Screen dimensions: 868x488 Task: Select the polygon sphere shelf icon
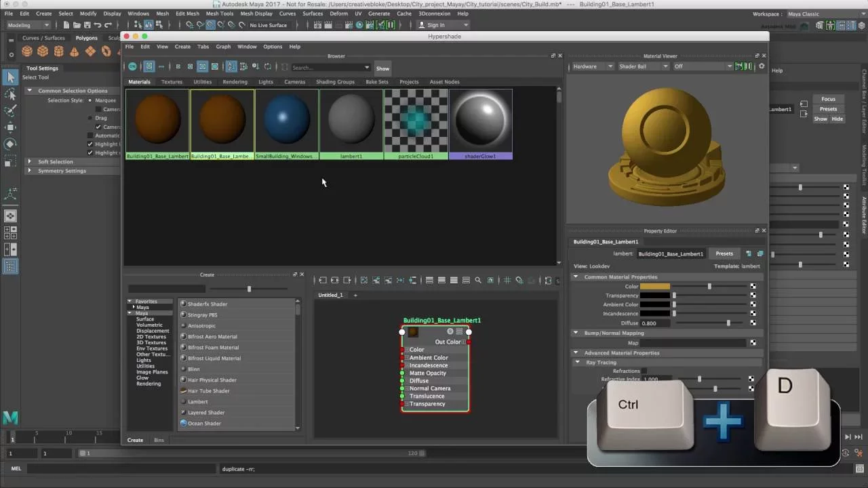click(27, 51)
